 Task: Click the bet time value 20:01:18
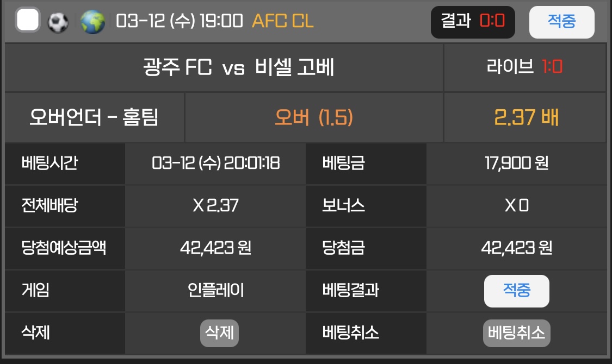216,163
